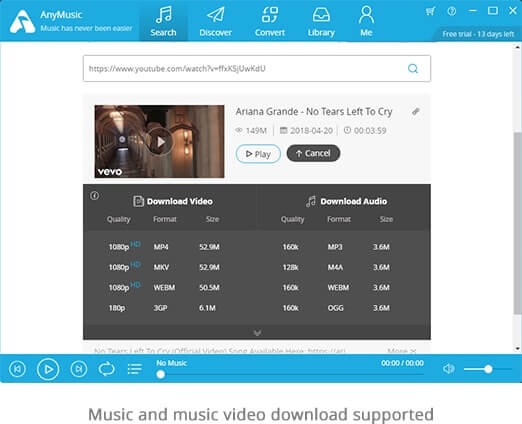Viewport: 522px width, 424px height.
Task: Click the magnifier search icon in URL box
Action: (413, 68)
